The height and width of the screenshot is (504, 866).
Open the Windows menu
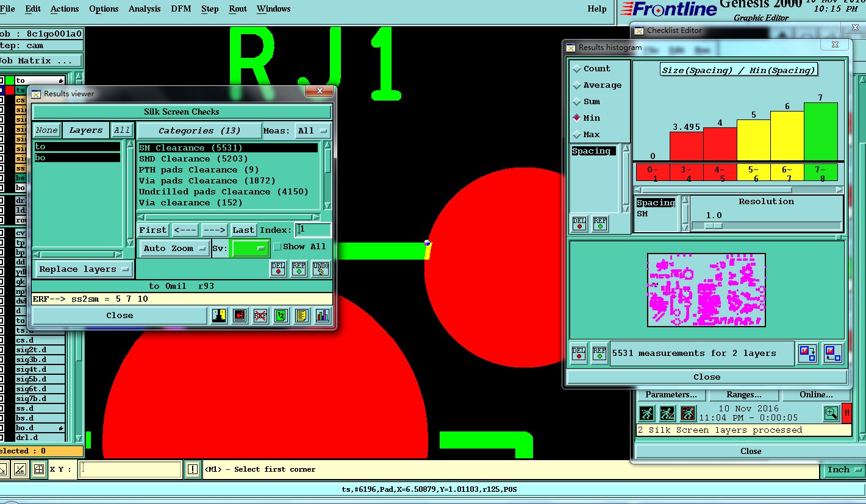tap(273, 9)
